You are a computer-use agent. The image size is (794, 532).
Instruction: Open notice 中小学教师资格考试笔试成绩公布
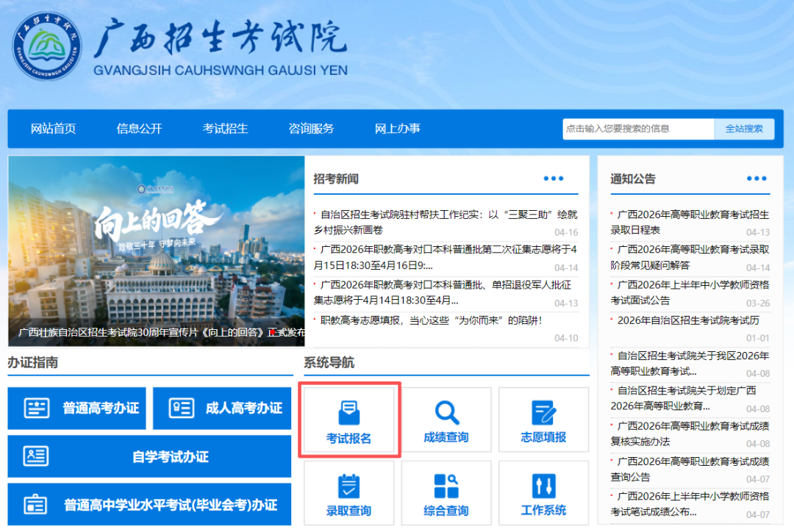[x=690, y=504]
